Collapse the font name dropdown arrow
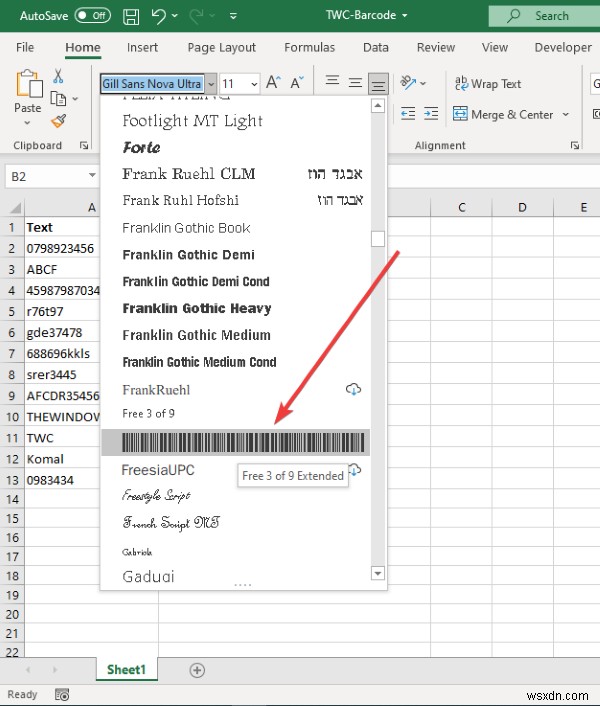The width and height of the screenshot is (600, 706). tap(211, 84)
